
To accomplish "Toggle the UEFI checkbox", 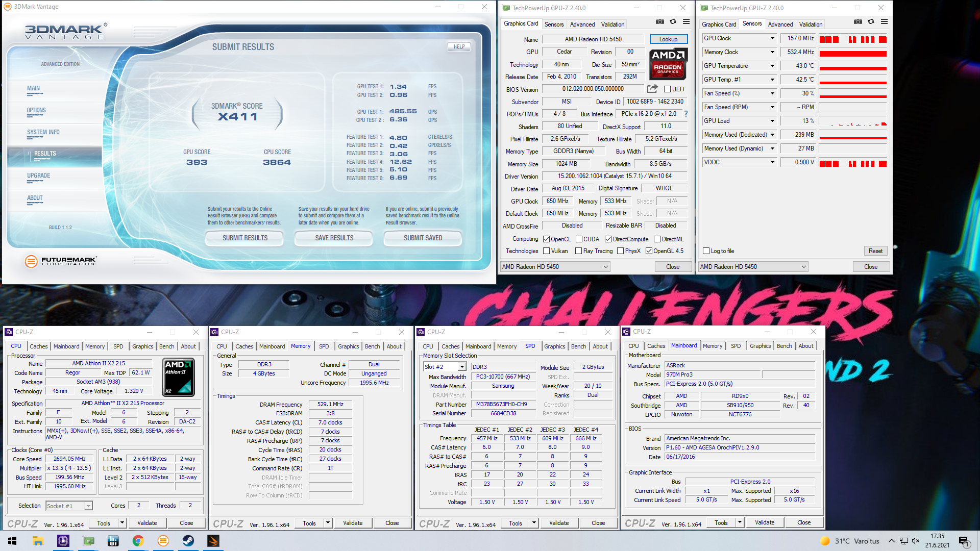I will (667, 89).
